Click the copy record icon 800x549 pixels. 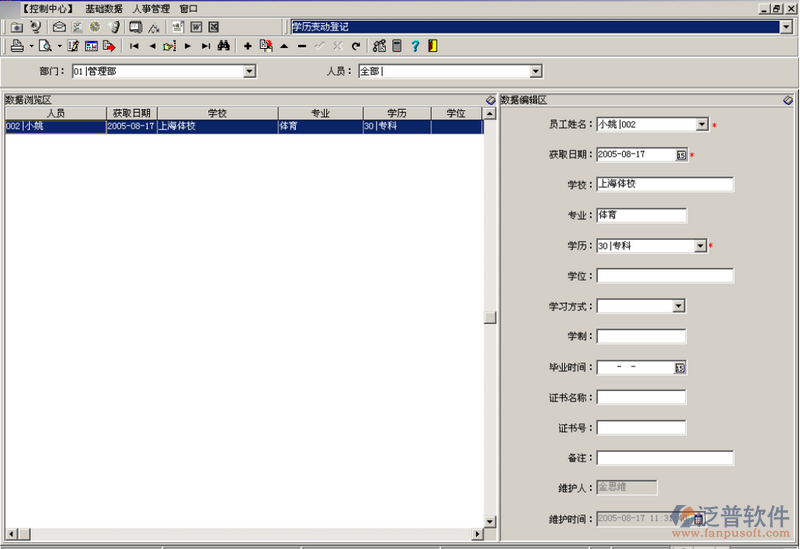pos(266,46)
